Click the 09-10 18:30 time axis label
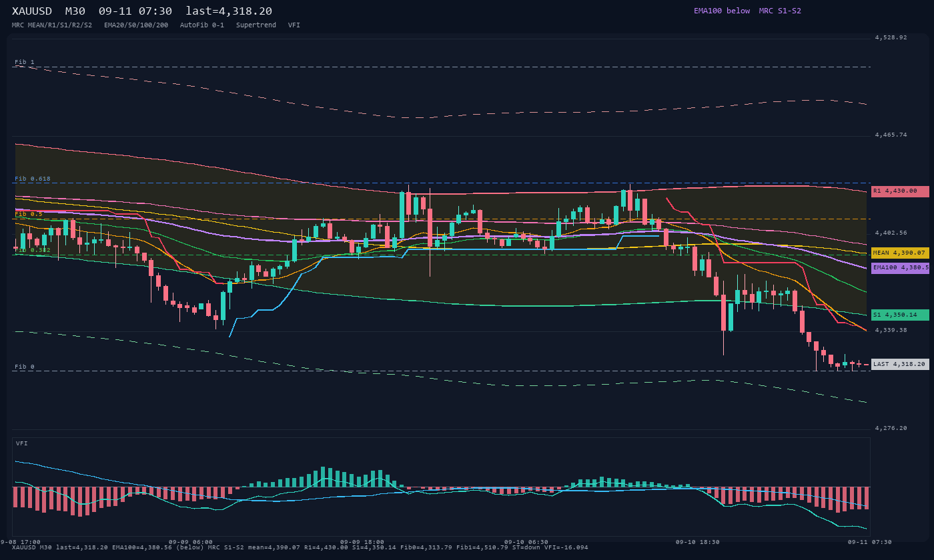 point(698,542)
